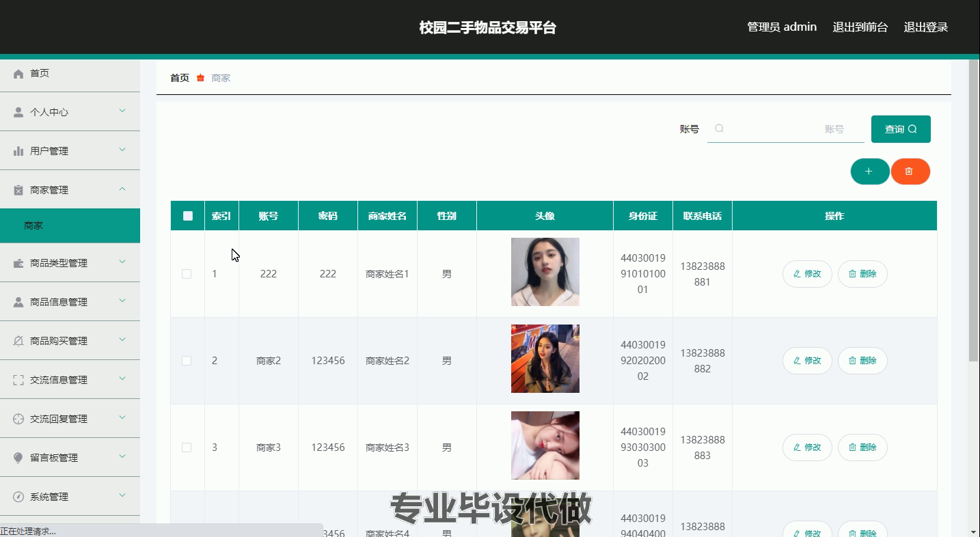Collapse the 商家管理 chevron

pos(122,189)
